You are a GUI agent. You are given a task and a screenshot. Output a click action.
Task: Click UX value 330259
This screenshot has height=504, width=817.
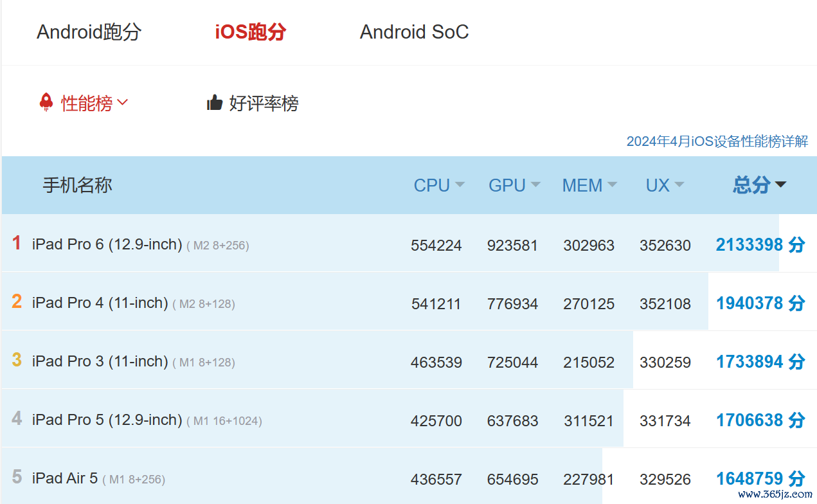click(665, 363)
